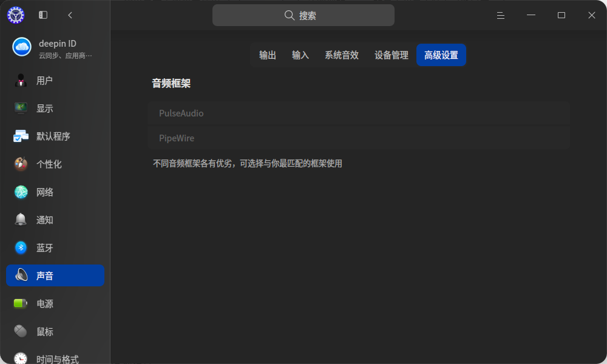Open 通知 settings label
This screenshot has height=364, width=607.
tap(44, 220)
